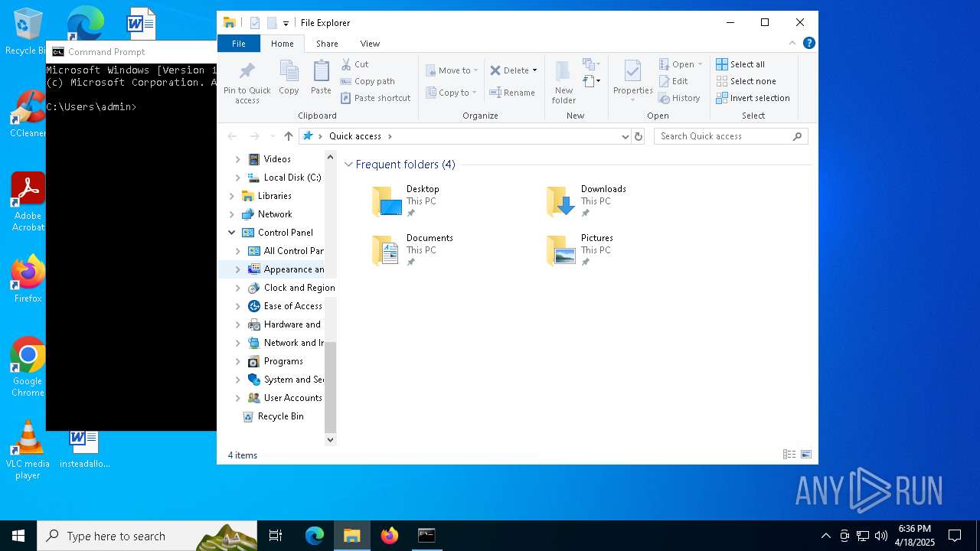Select Google Chrome desktop shortcut

pos(28,367)
